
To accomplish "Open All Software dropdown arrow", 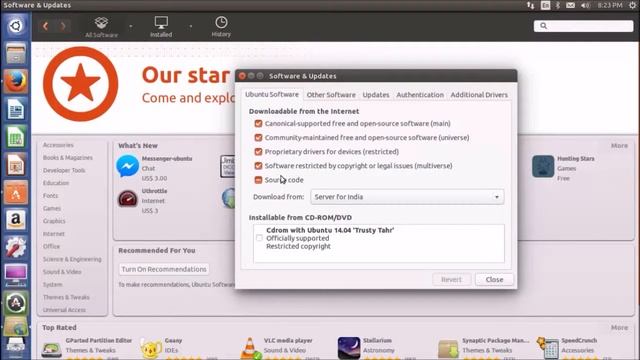I will tap(131, 27).
